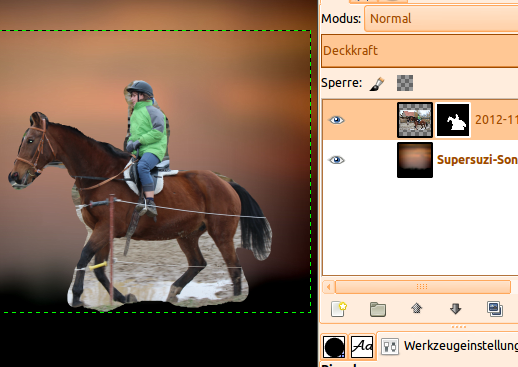Viewport: 518px width, 367px height.
Task: Click the scrollbar left arrow under the layers list
Action: [x=329, y=287]
